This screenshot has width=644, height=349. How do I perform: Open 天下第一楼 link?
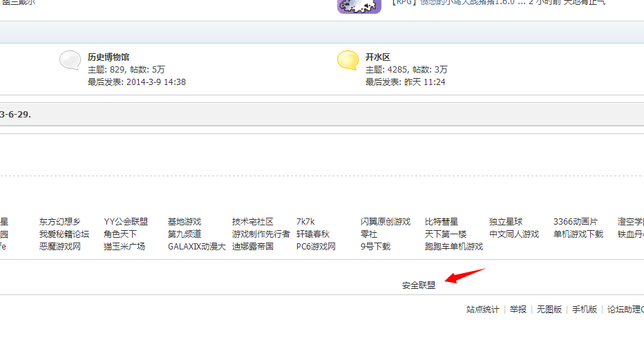click(x=446, y=234)
